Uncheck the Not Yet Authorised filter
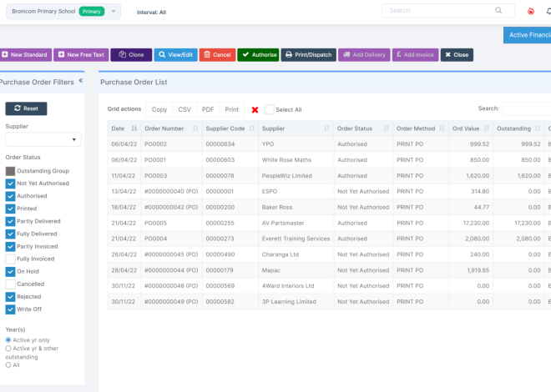 click(10, 183)
